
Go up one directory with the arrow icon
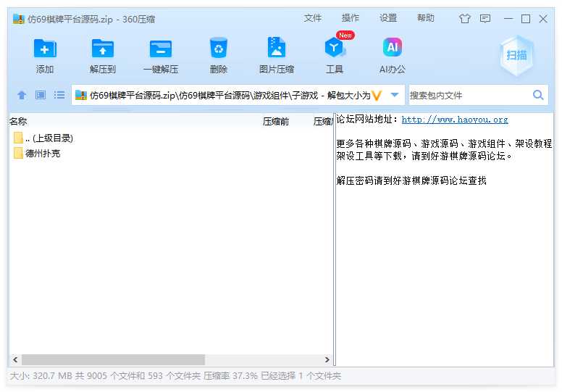click(22, 95)
